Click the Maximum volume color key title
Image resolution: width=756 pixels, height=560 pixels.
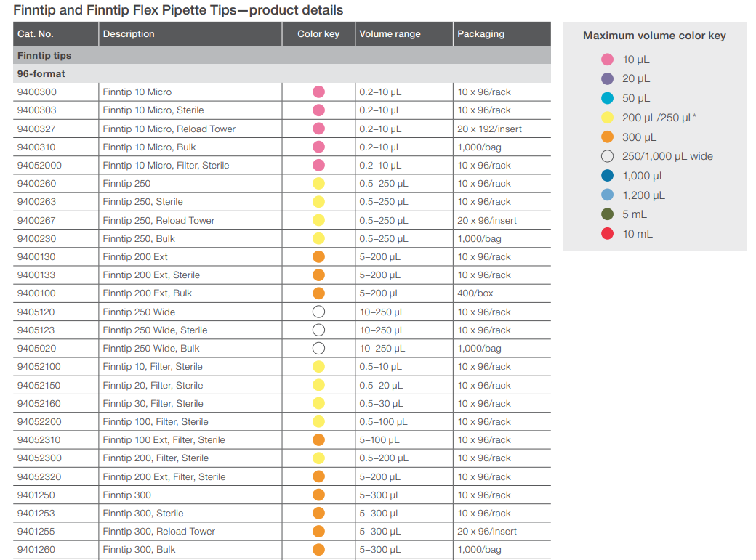coord(654,36)
